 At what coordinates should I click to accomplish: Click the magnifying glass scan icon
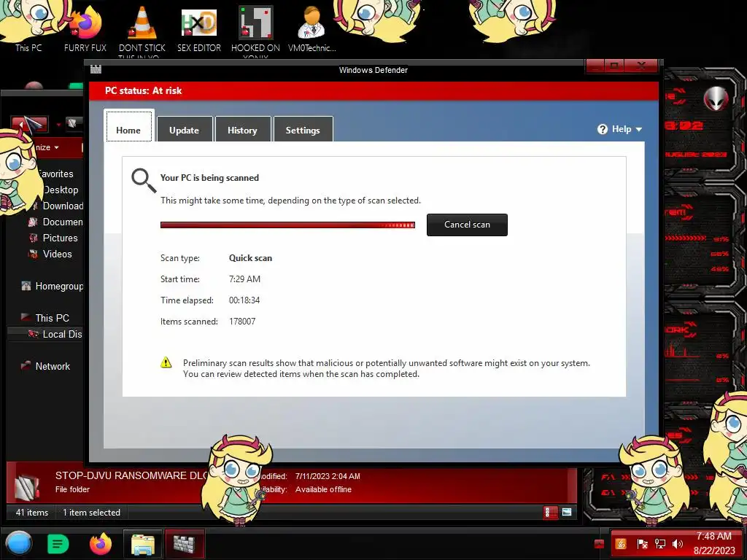point(144,181)
